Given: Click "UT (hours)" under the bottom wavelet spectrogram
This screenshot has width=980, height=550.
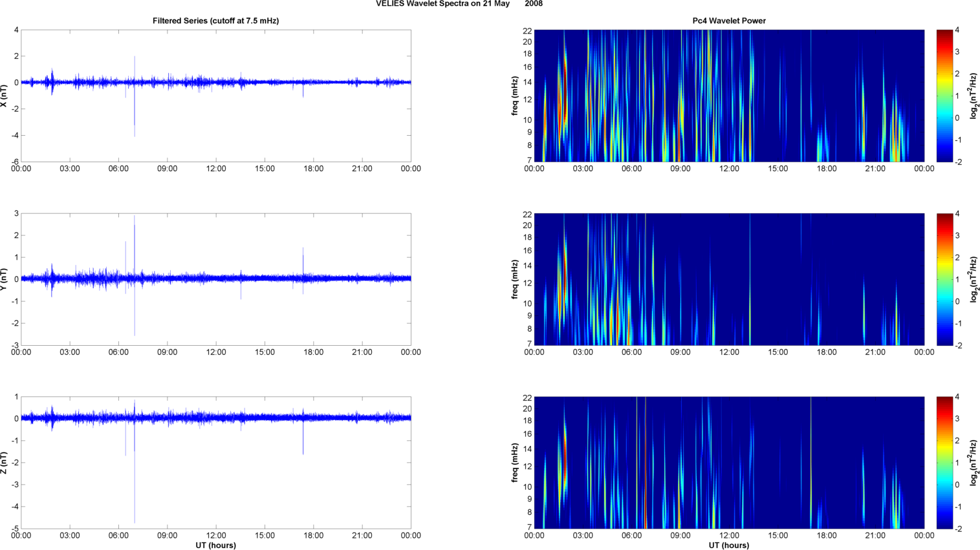Looking at the screenshot, I should pyautogui.click(x=729, y=545).
